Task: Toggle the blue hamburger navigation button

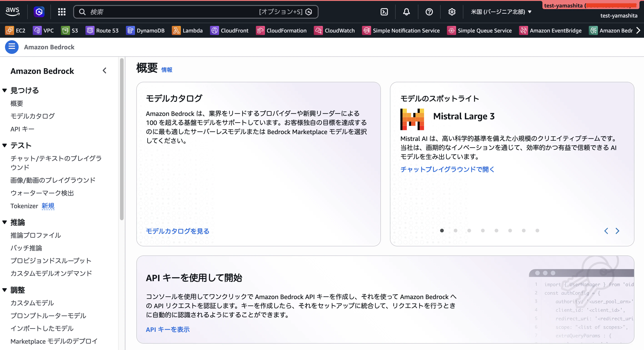Action: click(x=12, y=47)
